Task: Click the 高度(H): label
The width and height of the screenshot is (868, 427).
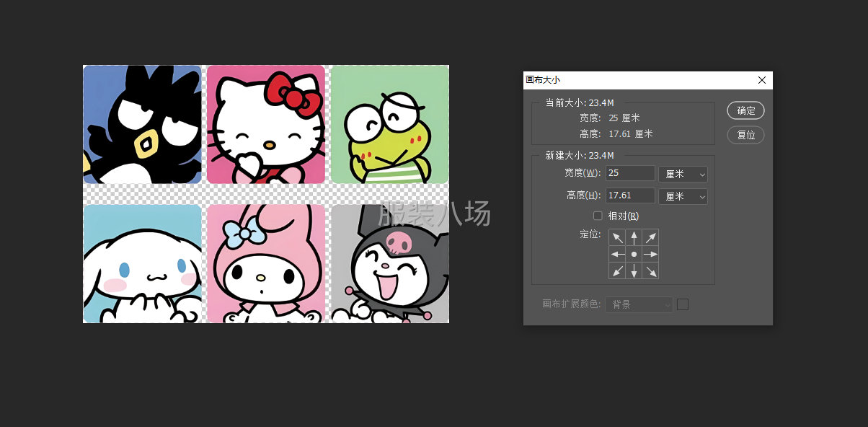Action: coord(584,195)
